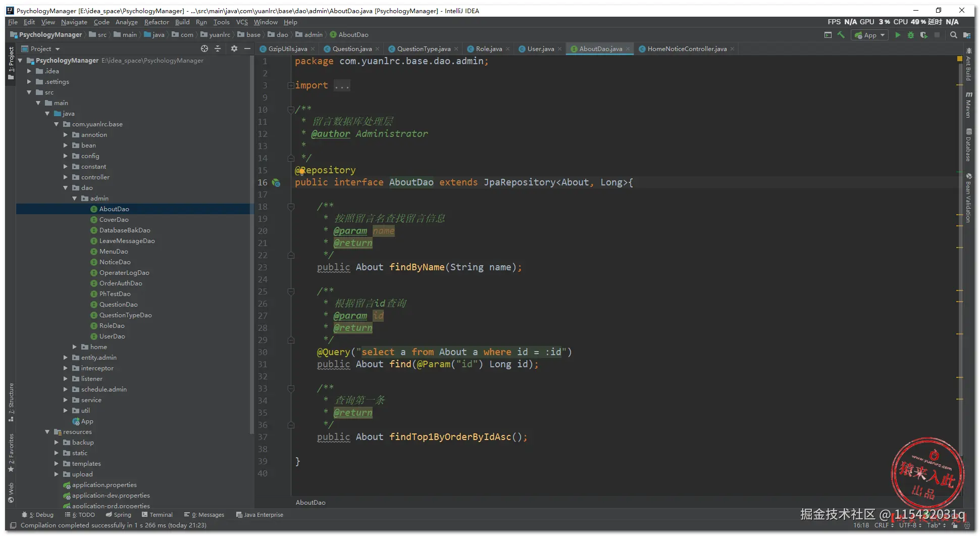Image resolution: width=980 pixels, height=536 pixels.
Task: Open the Project Structure icon
Action: click(966, 35)
